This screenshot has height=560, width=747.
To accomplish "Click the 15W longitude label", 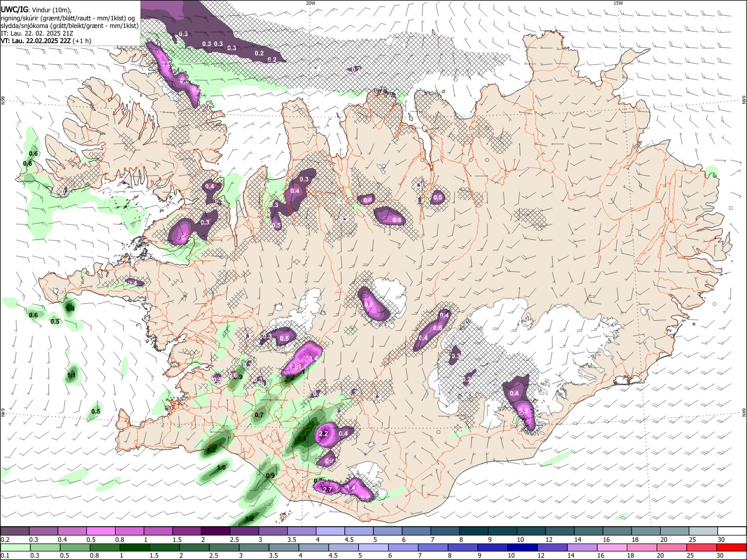I will tap(618, 3).
